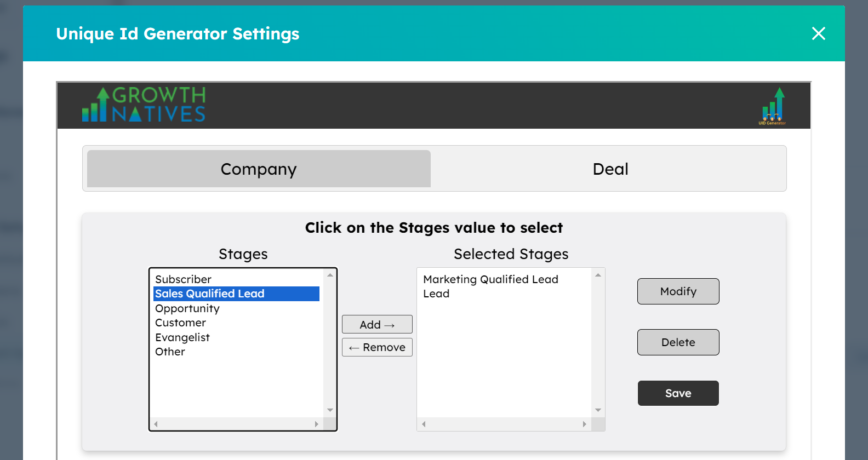Image resolution: width=868 pixels, height=460 pixels.
Task: Select Marketing Qualified Lead in Selected Stages
Action: [x=490, y=279]
